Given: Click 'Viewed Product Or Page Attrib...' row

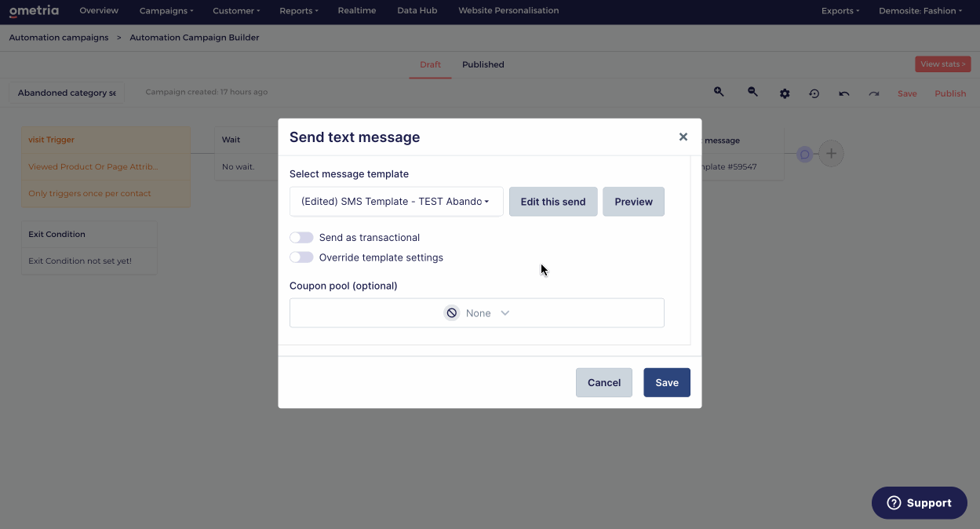Looking at the screenshot, I should pyautogui.click(x=106, y=167).
